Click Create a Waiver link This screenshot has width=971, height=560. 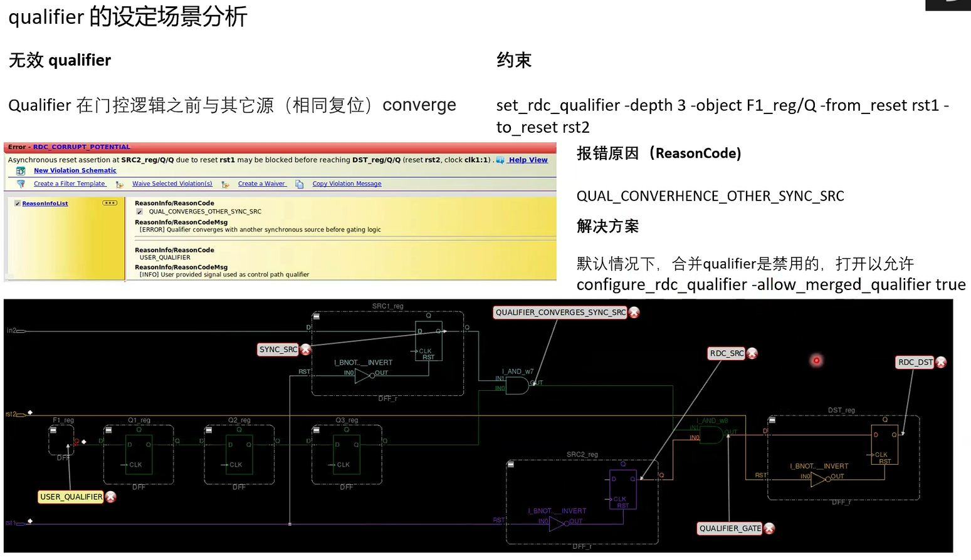261,184
